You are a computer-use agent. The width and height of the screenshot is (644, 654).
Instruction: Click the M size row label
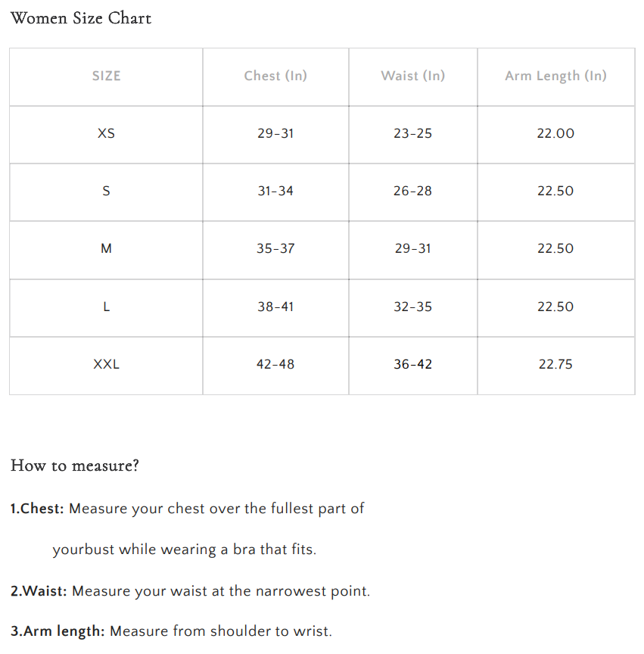106,248
